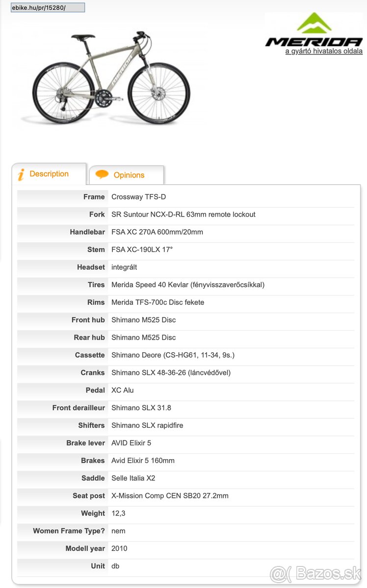
Task: Click the Shimano Deore cassette value
Action: (x=169, y=355)
